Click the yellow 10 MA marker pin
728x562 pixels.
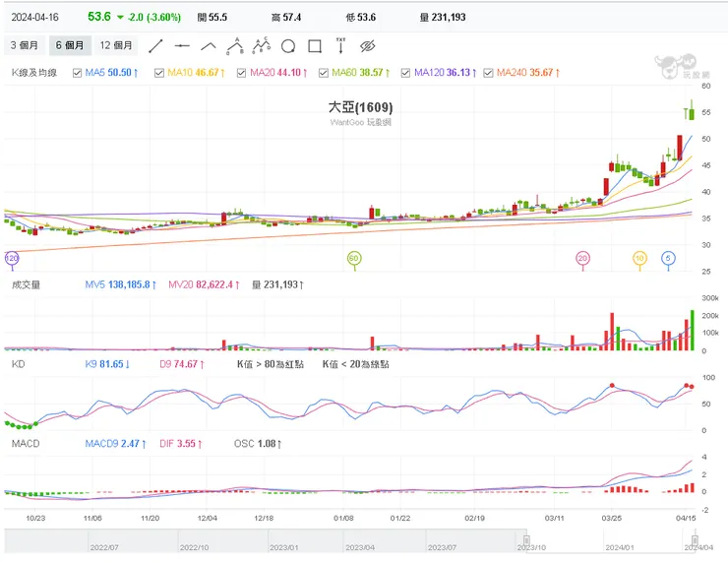point(639,259)
